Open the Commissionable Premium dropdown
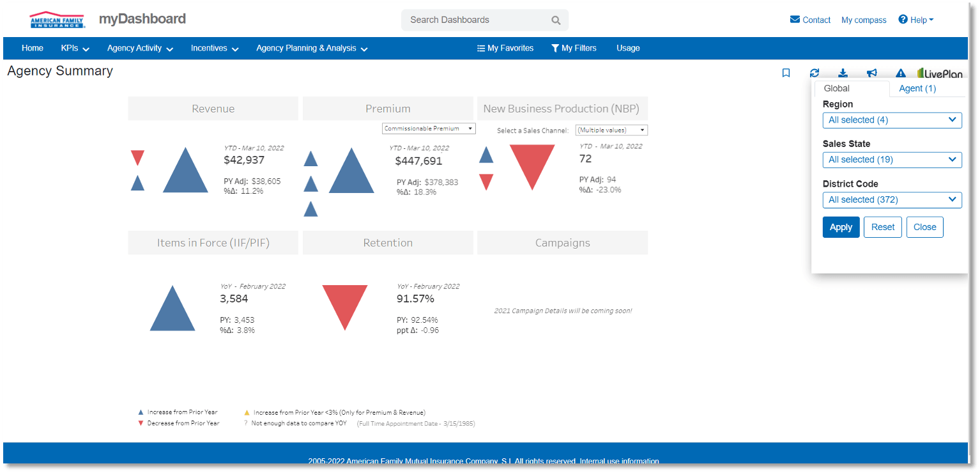980x473 pixels. 429,128
